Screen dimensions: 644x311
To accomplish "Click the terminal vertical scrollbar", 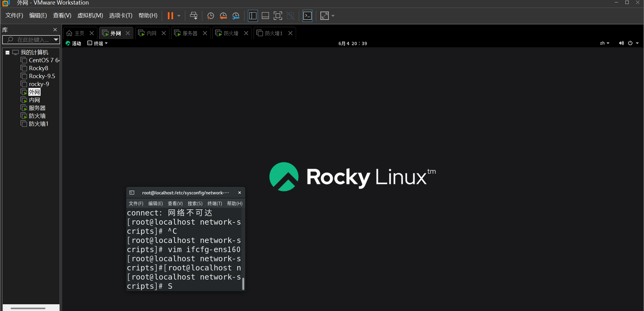I will pyautogui.click(x=243, y=284).
